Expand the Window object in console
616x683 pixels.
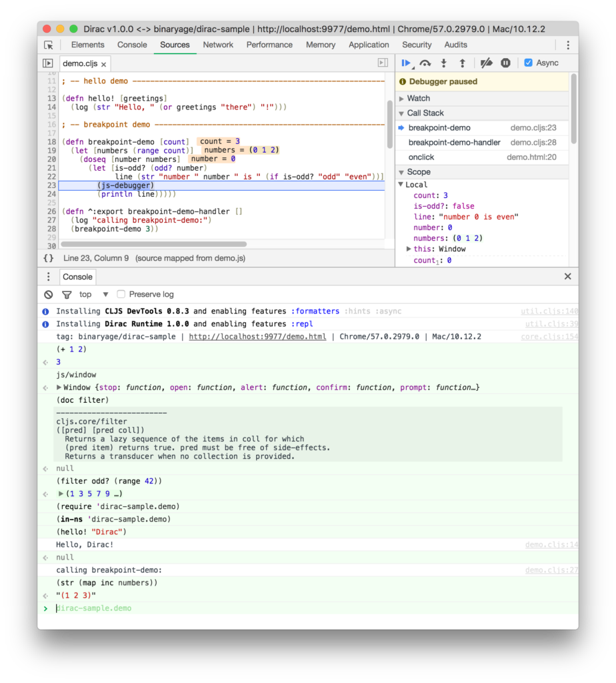(59, 388)
